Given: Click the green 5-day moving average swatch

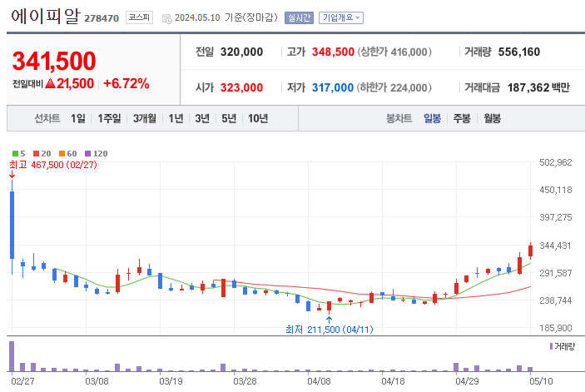Looking at the screenshot, I should (x=15, y=153).
